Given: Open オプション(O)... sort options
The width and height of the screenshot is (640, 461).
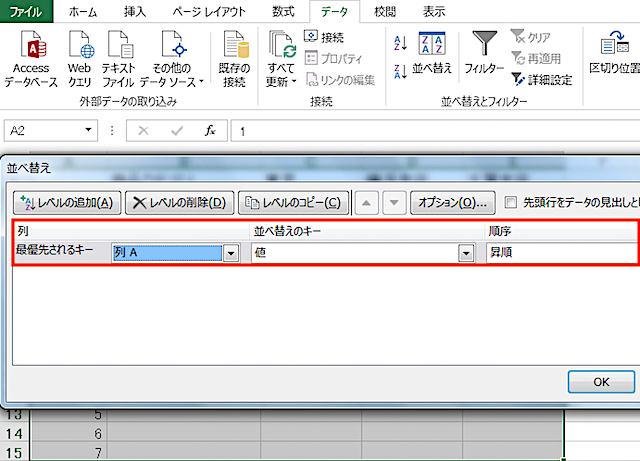Looking at the screenshot, I should tap(453, 203).
